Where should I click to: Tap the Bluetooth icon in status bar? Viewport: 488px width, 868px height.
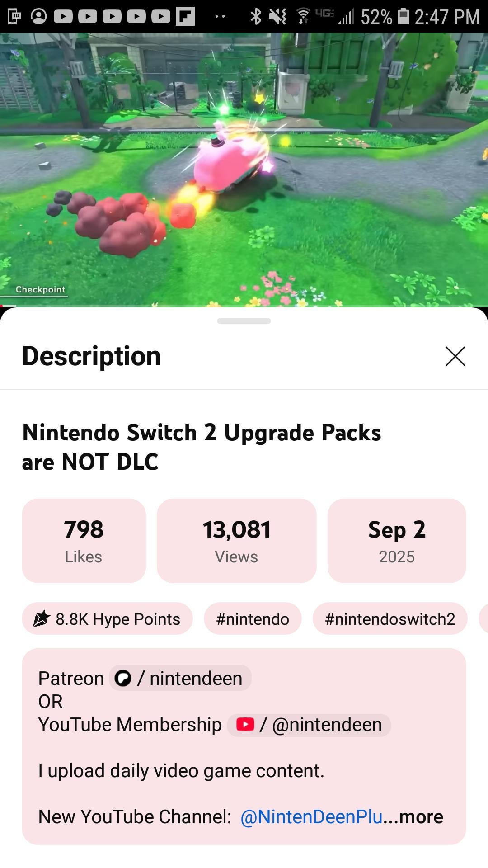click(256, 17)
